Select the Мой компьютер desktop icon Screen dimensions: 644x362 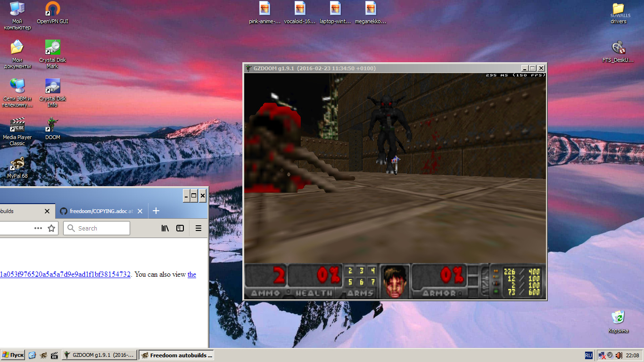17,16
